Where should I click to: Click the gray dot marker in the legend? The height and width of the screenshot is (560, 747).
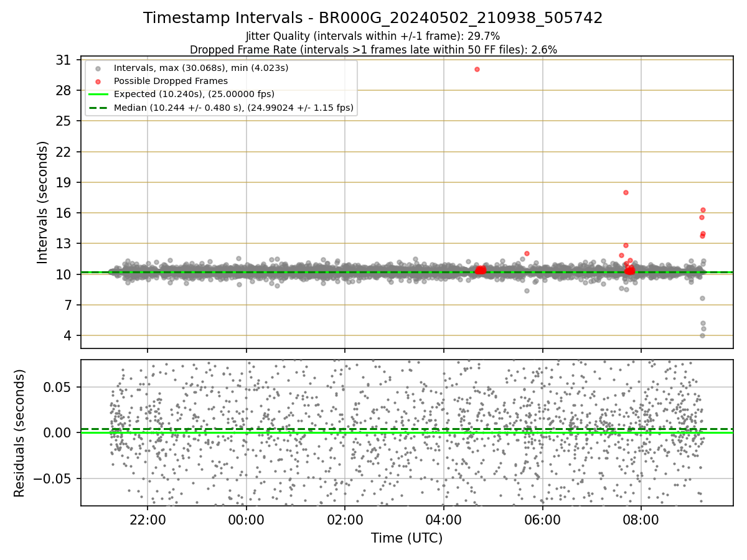98,68
